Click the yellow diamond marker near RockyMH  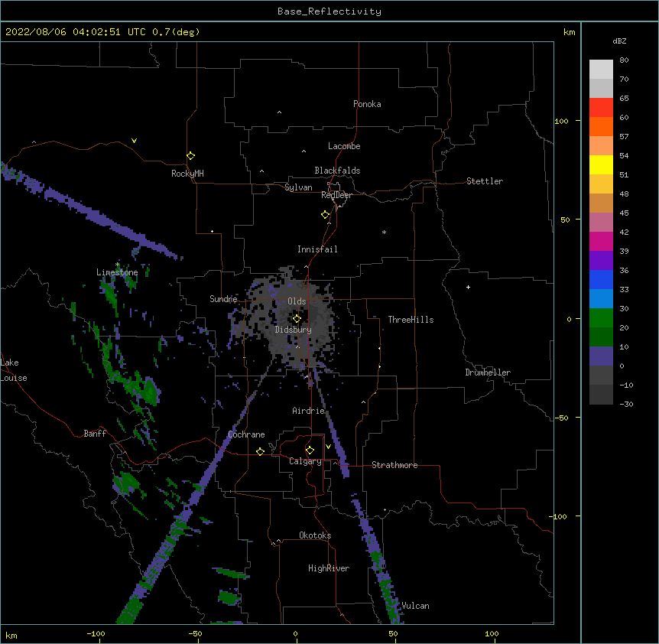point(190,156)
